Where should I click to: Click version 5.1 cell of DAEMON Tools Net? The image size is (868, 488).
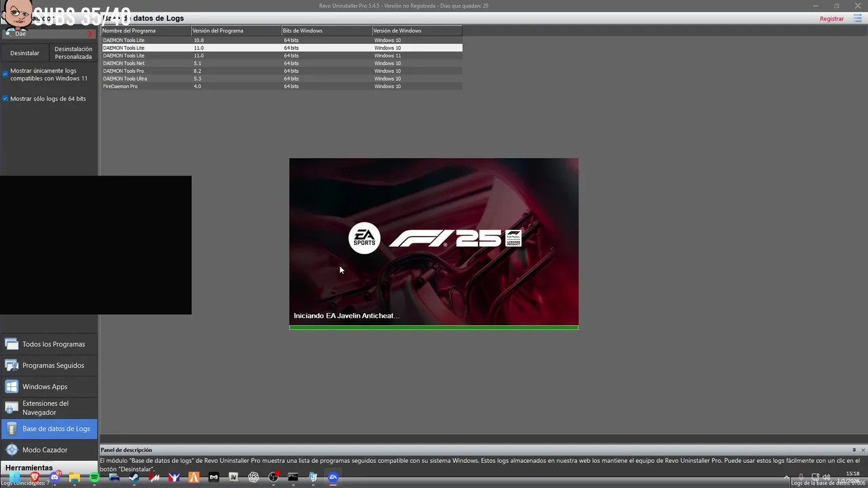point(197,64)
